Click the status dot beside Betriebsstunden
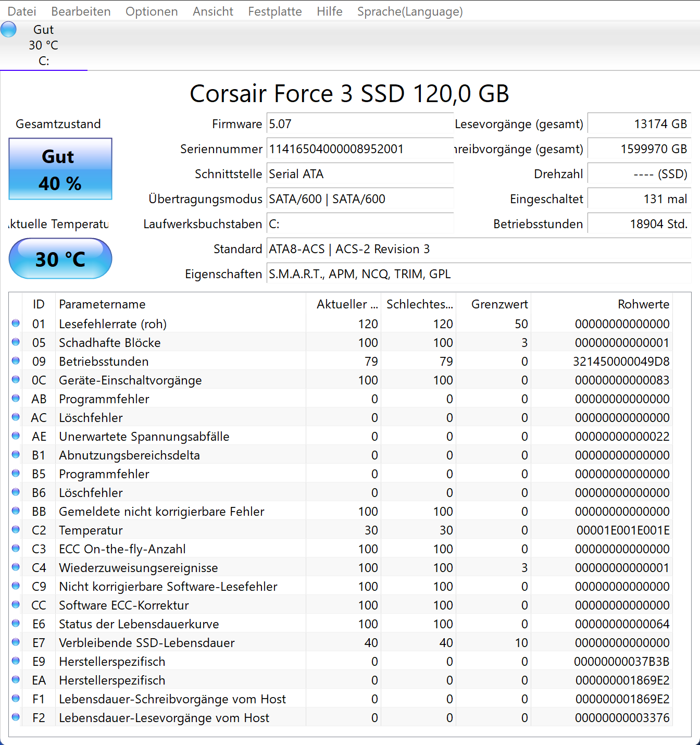700x745 pixels. 16,361
